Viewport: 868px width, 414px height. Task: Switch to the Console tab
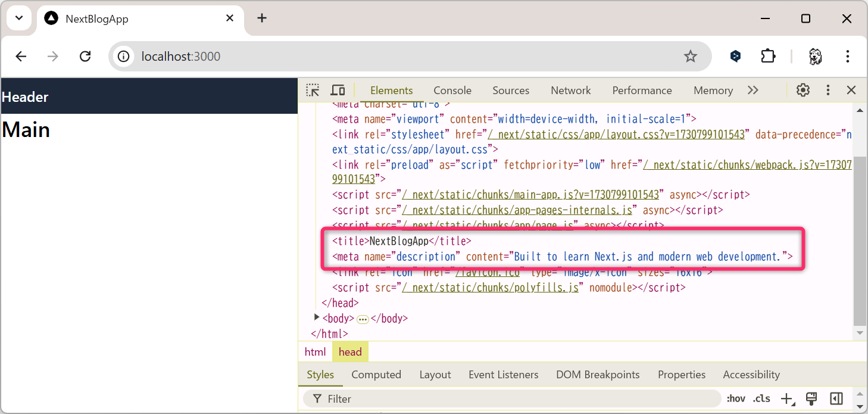pyautogui.click(x=452, y=91)
